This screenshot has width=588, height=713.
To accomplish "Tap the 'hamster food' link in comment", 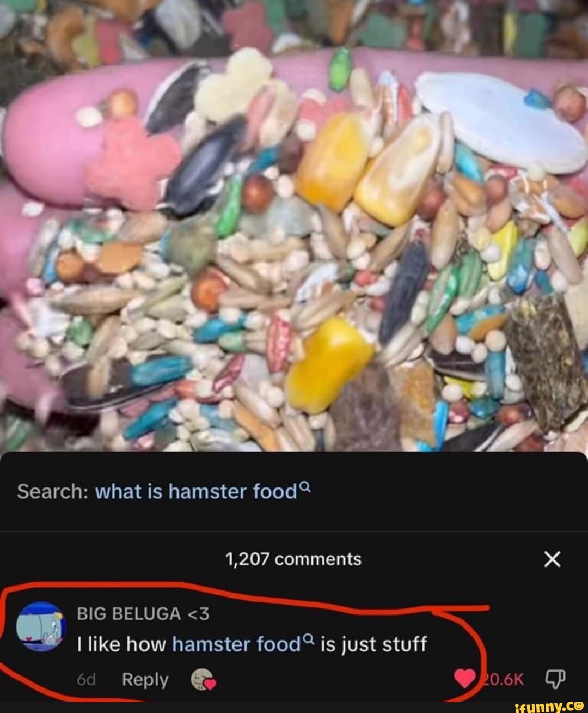I will [236, 644].
